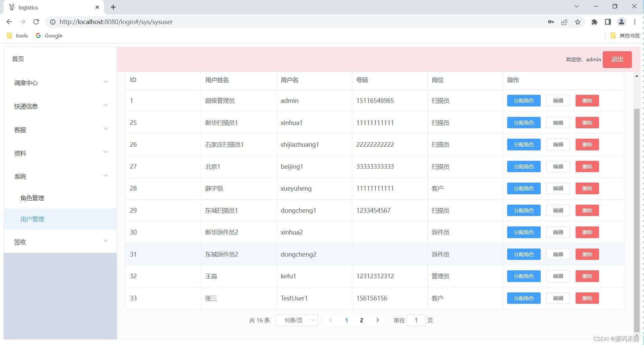The image size is (644, 345).
Task: Toggle the browser side panel icon
Action: [608, 22]
